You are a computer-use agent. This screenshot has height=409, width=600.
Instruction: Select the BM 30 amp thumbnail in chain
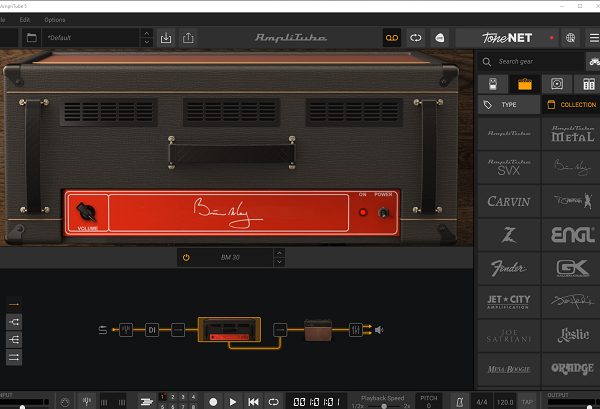(229, 329)
